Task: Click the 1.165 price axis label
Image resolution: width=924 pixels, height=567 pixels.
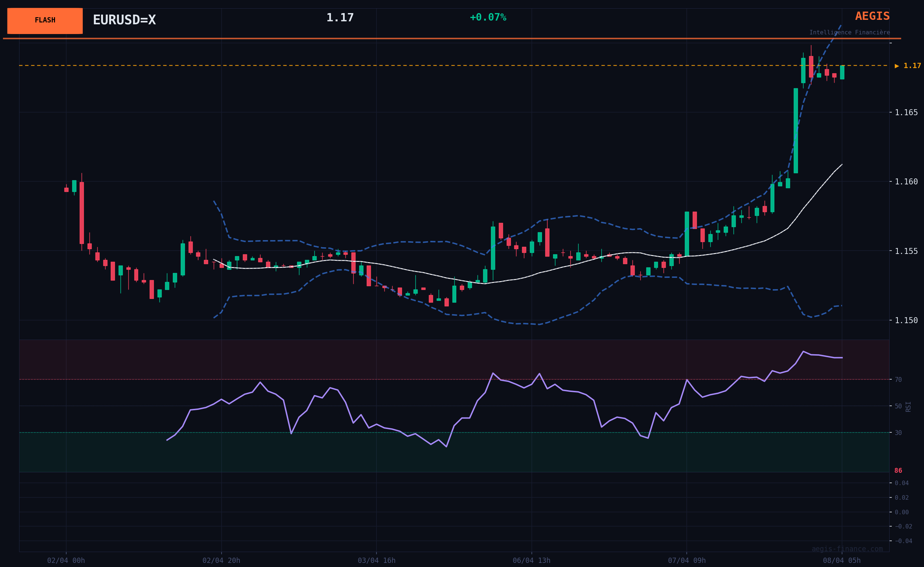Action: click(906, 113)
